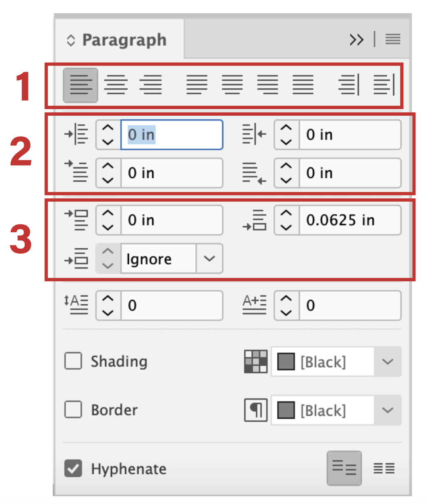Enable the Border checkbox
426x504 pixels.
click(73, 410)
